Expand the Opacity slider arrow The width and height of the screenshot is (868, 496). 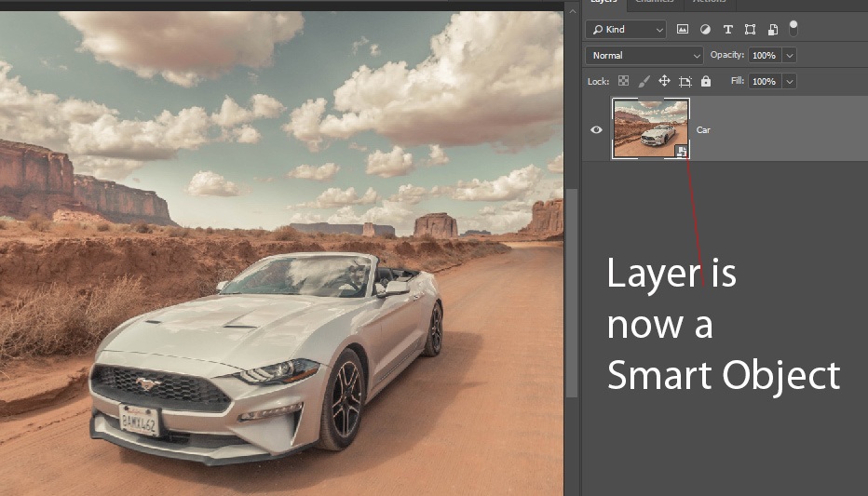coord(790,56)
